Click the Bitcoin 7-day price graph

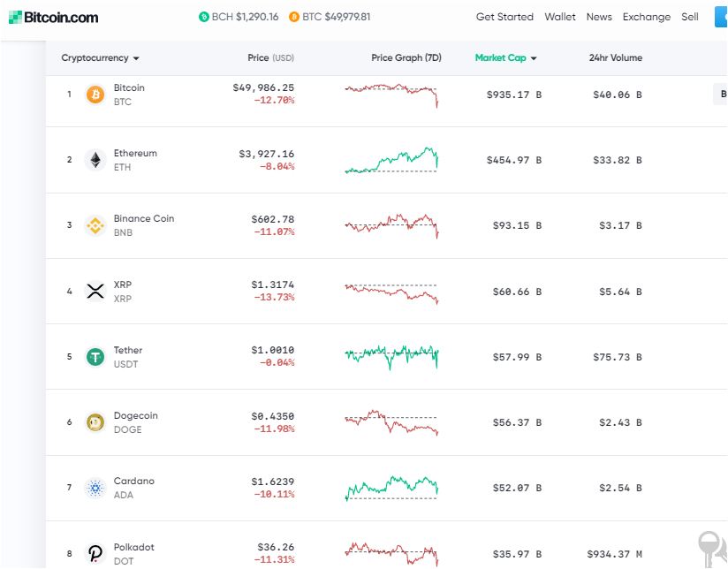pos(391,95)
